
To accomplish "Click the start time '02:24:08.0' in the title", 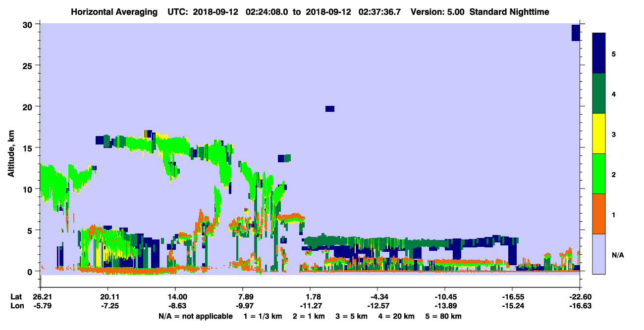I will point(267,11).
